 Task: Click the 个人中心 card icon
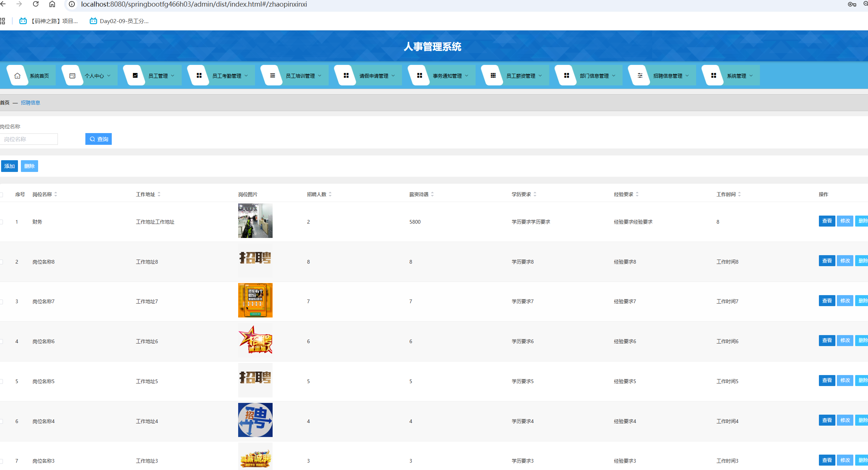click(x=72, y=76)
